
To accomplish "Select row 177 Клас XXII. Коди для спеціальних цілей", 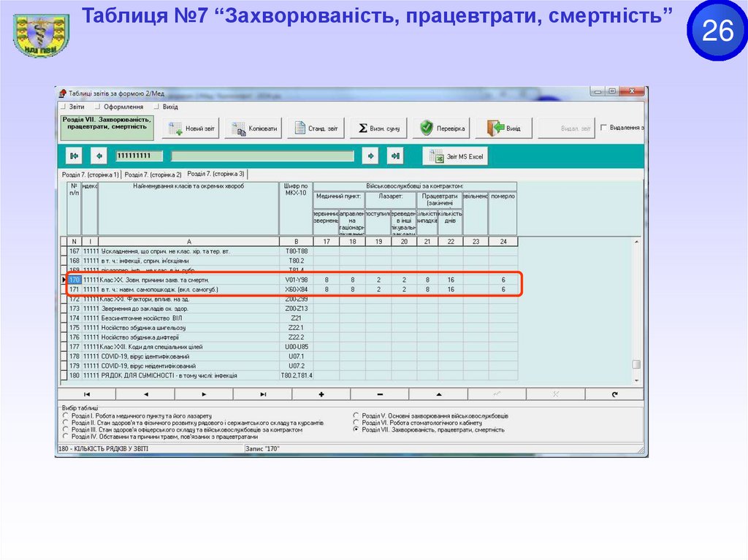I will point(289,347).
